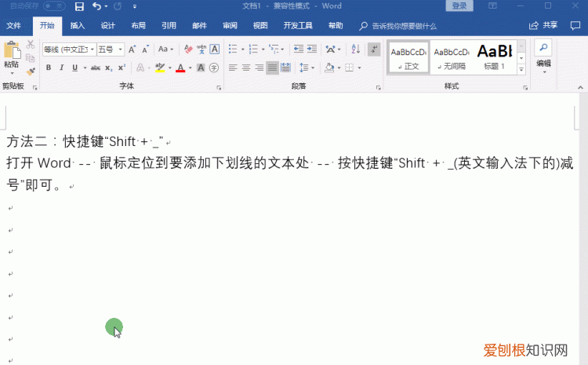Viewport: 588px width, 365px height.
Task: Apply distributed alignment
Action: (x=285, y=68)
